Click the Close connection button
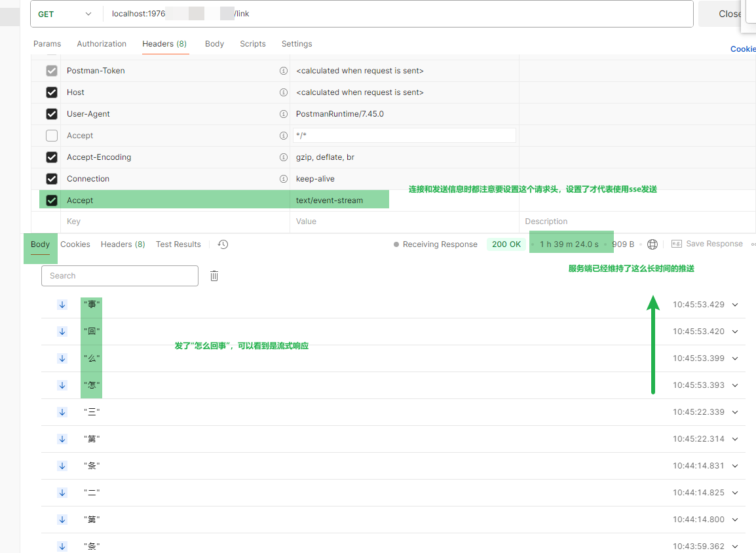756x553 pixels. click(720, 14)
